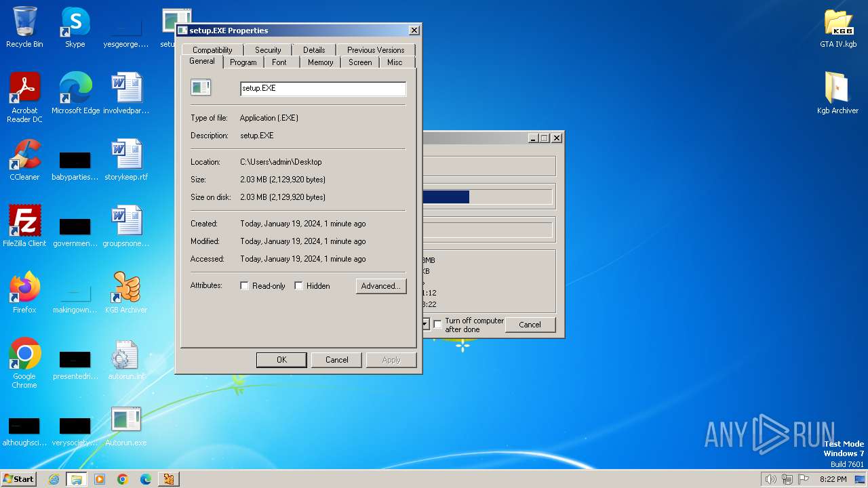
Task: Select the General tab
Action: (202, 61)
